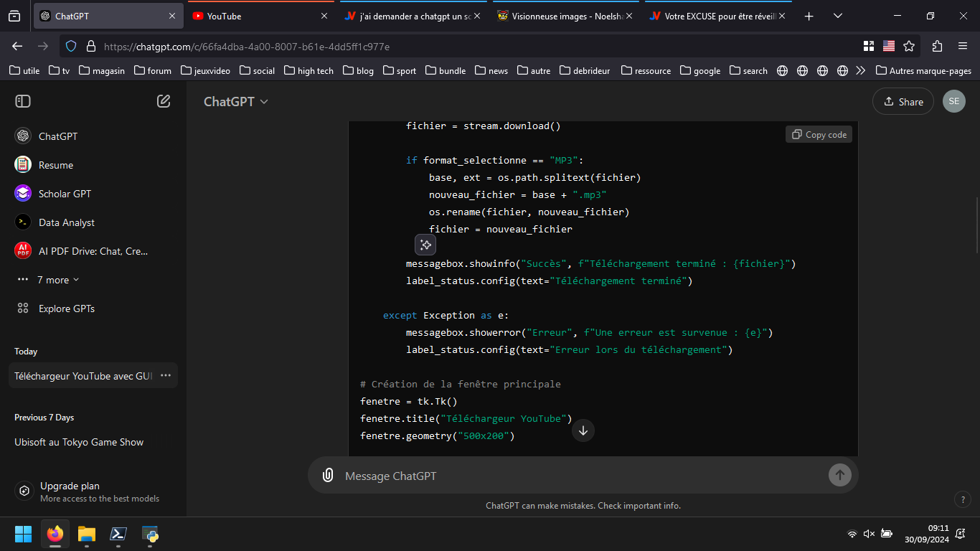Click the Copy code button
Viewport: 980px width, 551px height.
coord(819,134)
